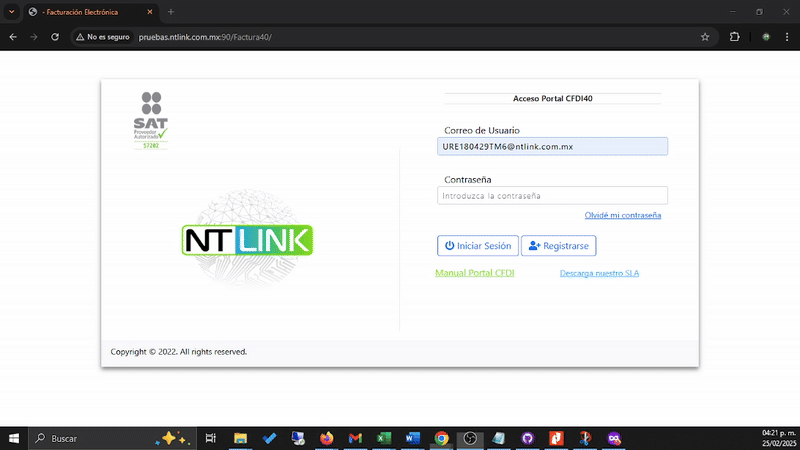Open the Manual Portal CFDI link
The image size is (800, 450).
474,273
